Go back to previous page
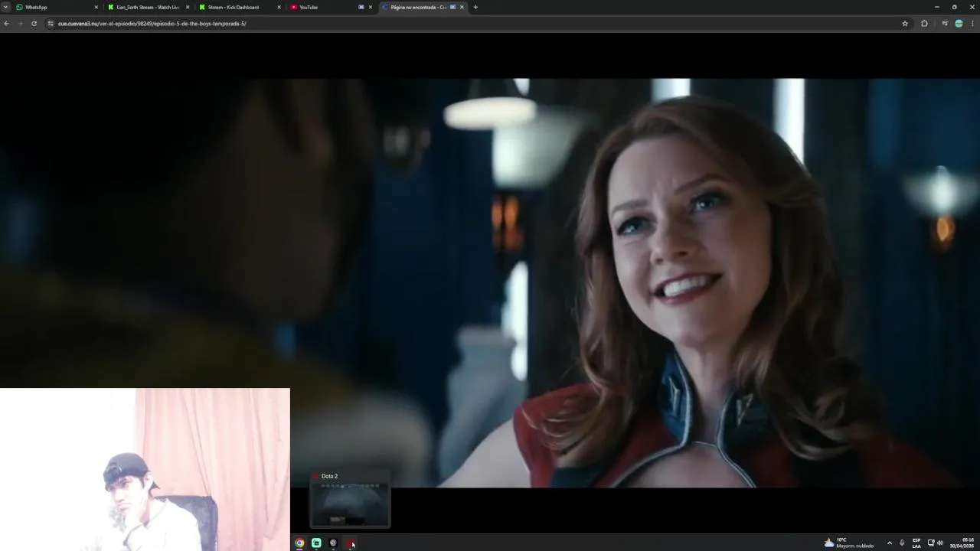Screen dimensions: 980x551 6,24
